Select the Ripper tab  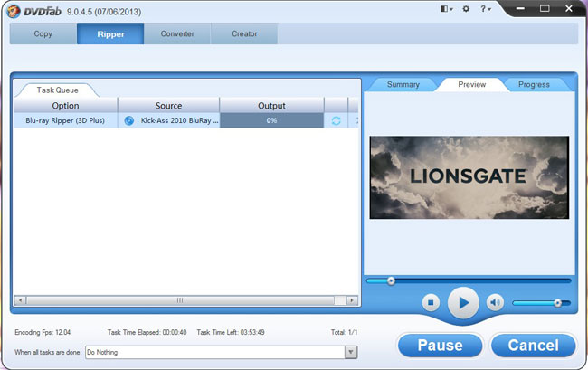[110, 33]
